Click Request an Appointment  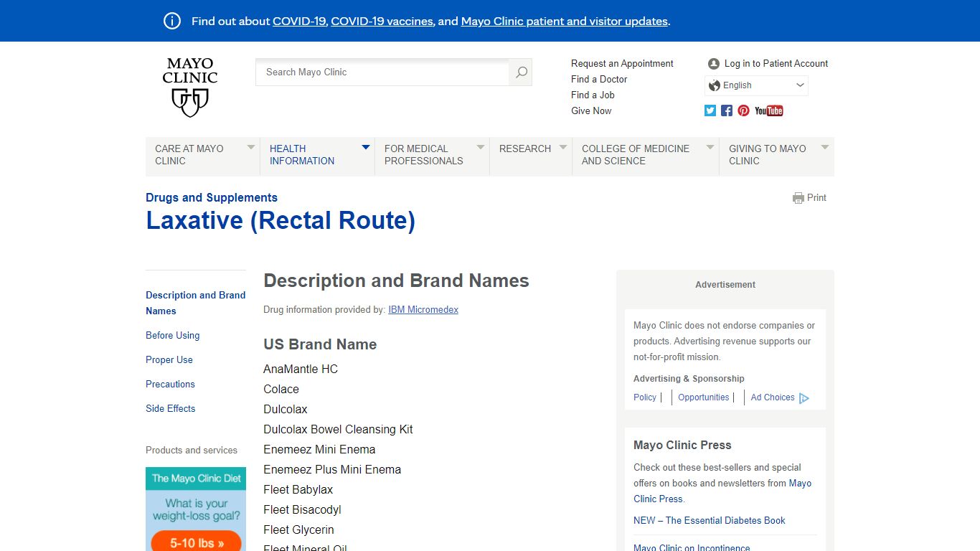622,64
